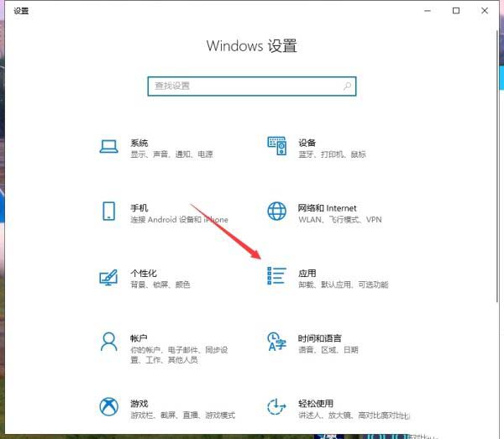Image resolution: width=504 pixels, height=439 pixels.
Task: Select 时间和语言 title text
Action: [x=319, y=338]
